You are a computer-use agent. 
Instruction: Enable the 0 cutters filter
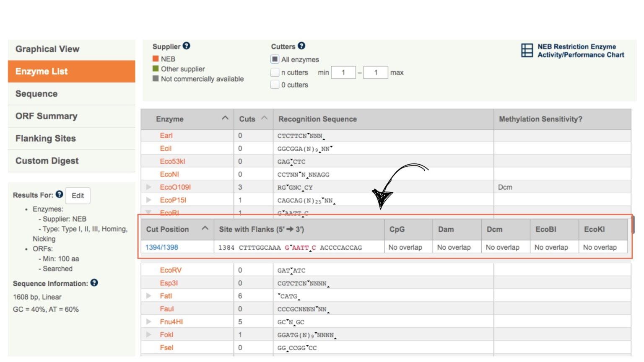tap(275, 85)
